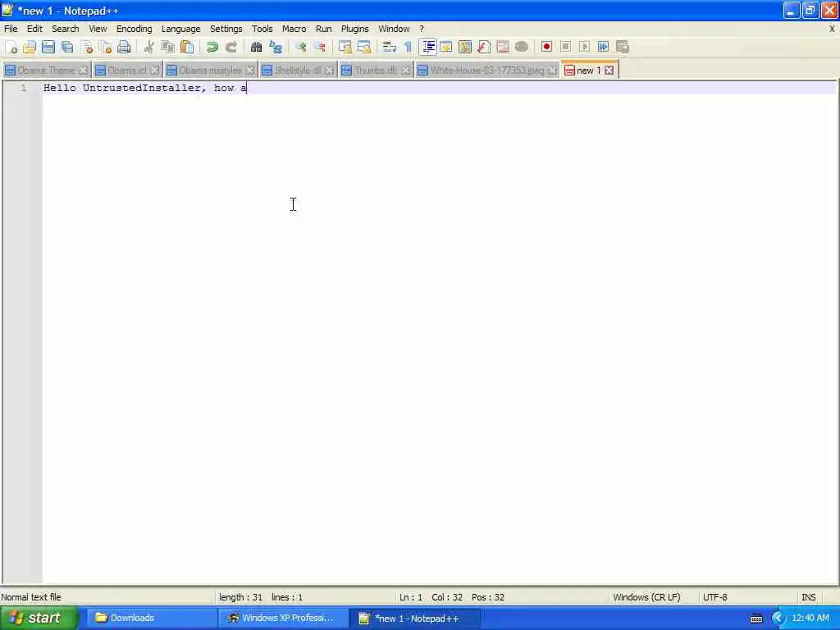Viewport: 840px width, 630px height.
Task: Click the Copy toolbar icon
Action: coord(168,47)
